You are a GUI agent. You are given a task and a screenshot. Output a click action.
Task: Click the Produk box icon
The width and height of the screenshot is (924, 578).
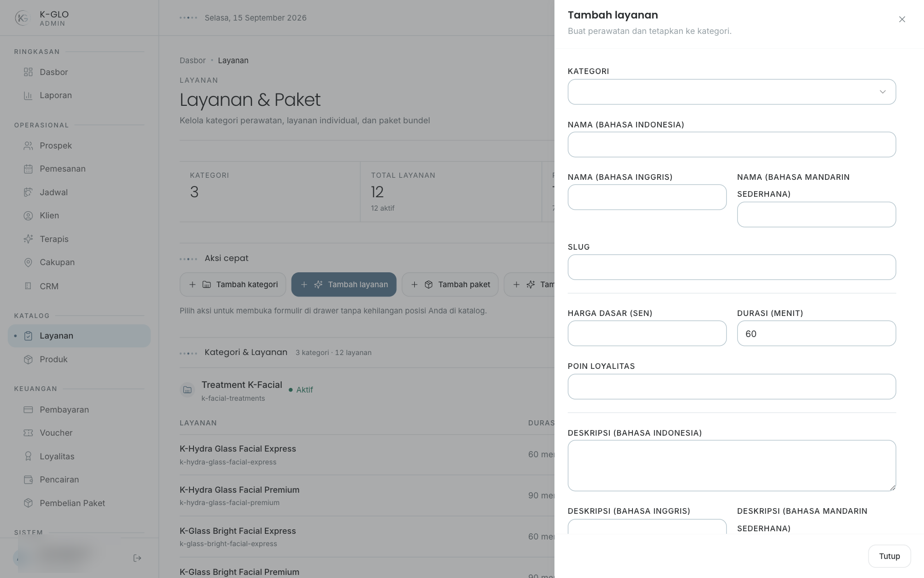28,359
